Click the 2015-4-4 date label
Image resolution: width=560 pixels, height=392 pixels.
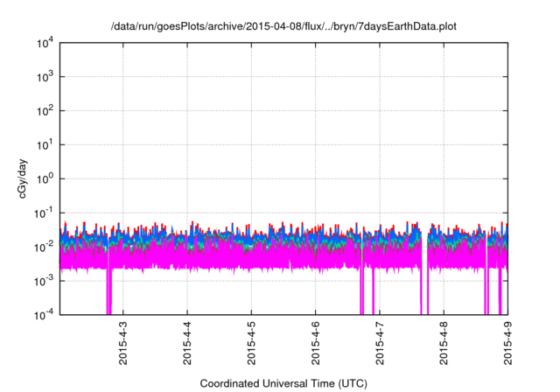click(x=187, y=343)
